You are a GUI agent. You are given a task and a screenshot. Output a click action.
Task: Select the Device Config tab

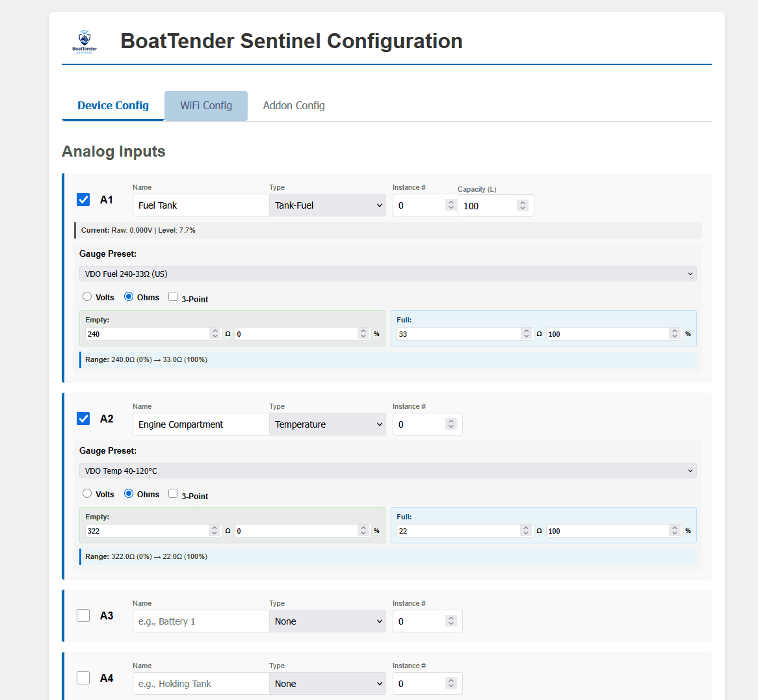pos(112,105)
